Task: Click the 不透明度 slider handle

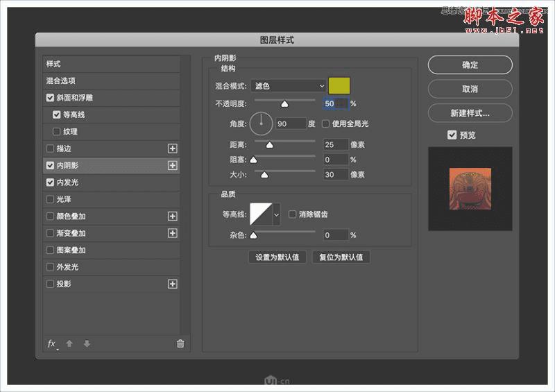Action: (x=284, y=104)
